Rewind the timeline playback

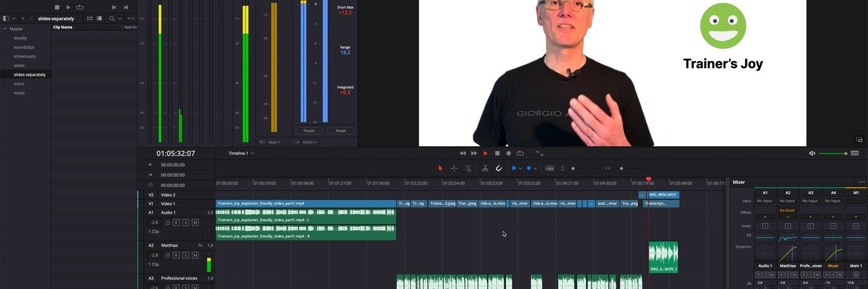[x=462, y=153]
